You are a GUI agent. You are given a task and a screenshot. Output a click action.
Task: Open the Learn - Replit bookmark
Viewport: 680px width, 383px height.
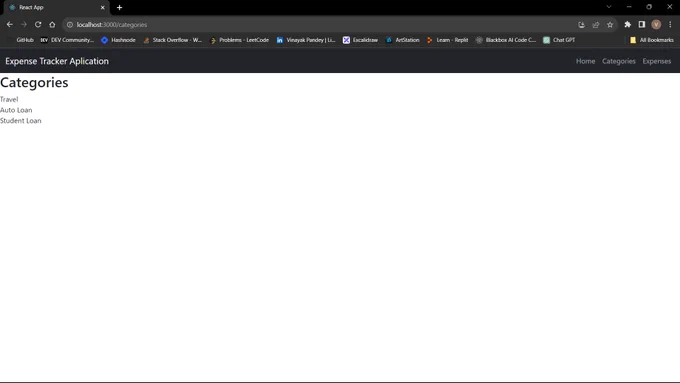[x=448, y=40]
